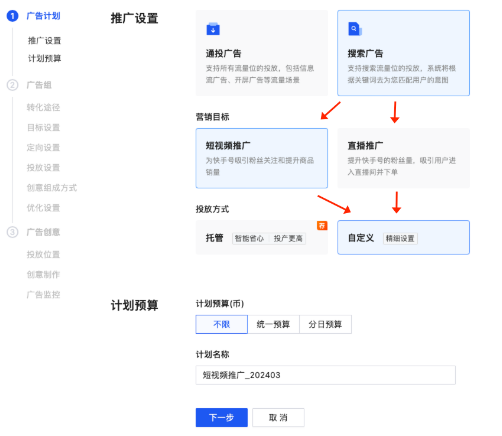Image resolution: width=502 pixels, height=436 pixels.
Task: Click the orange 荐 badge on 托管
Action: (322, 226)
